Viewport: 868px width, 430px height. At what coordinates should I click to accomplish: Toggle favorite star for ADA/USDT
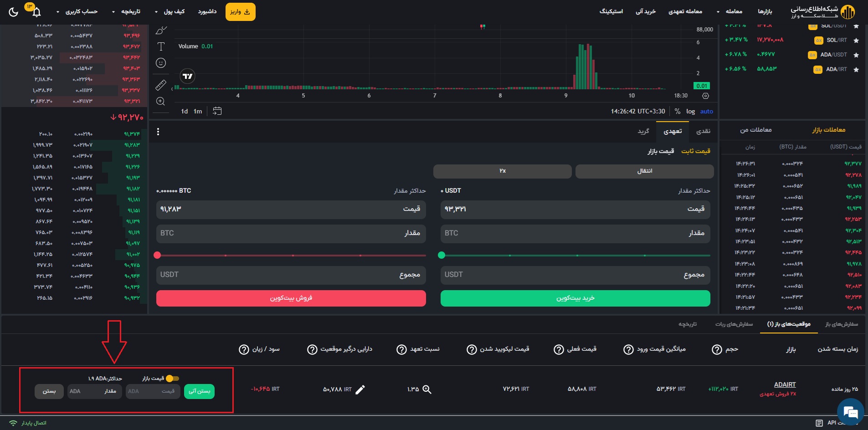[x=856, y=55]
